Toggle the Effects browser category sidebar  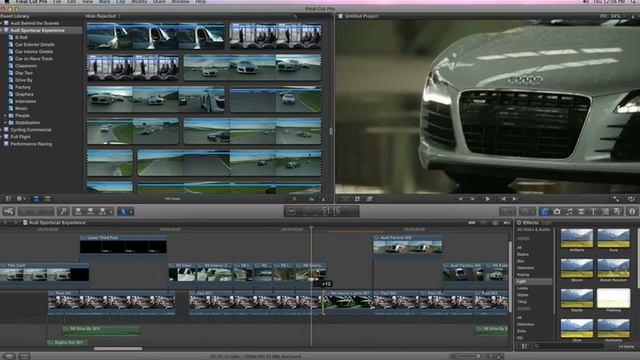[524, 347]
